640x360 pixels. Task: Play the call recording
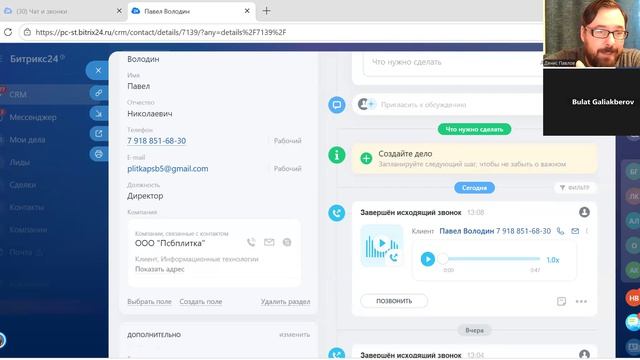427,259
